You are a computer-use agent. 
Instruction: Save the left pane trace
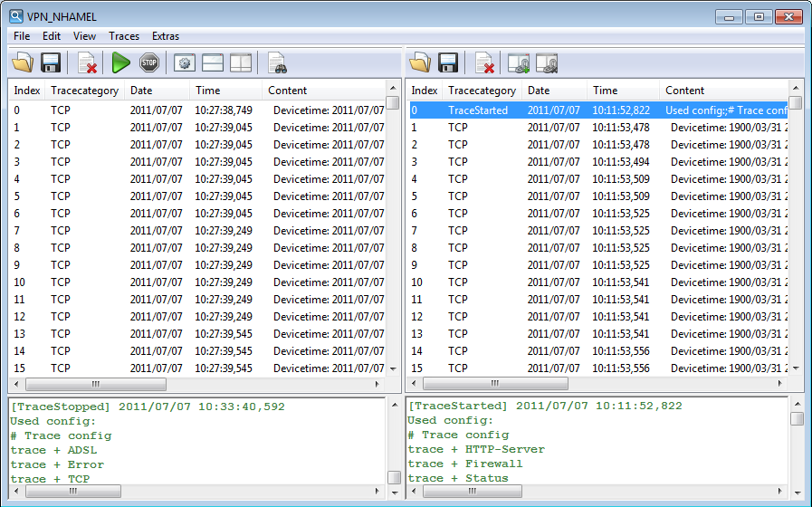point(51,62)
